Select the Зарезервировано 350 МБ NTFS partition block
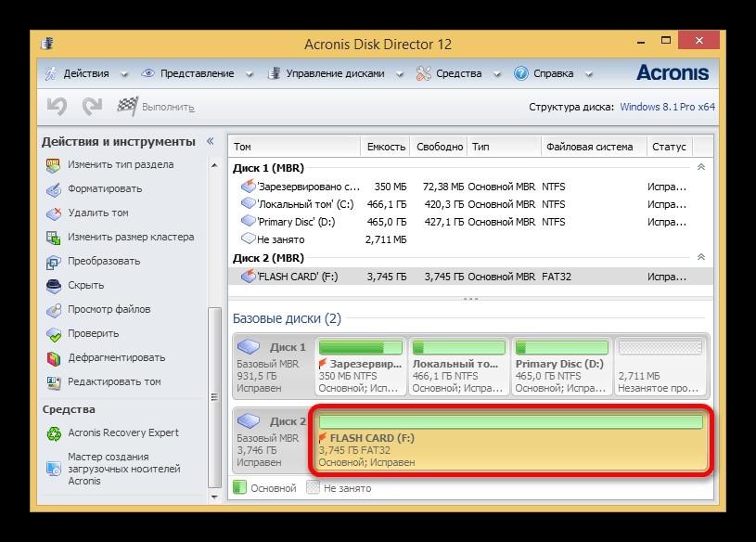The width and height of the screenshot is (756, 542). coord(361,366)
